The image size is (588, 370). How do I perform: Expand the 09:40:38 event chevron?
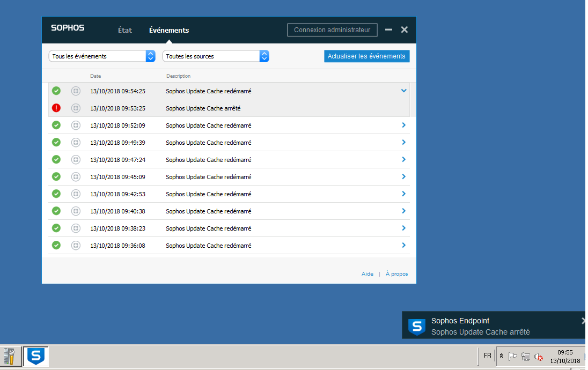tap(404, 211)
